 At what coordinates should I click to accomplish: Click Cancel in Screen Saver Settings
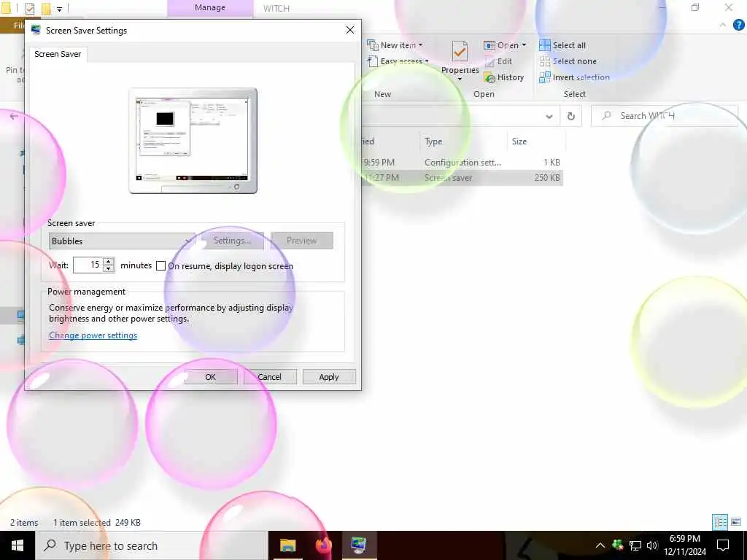point(270,377)
